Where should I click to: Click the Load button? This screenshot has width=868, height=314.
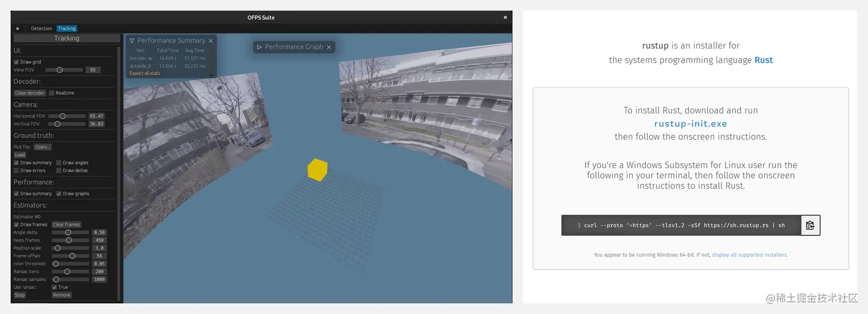[x=20, y=155]
